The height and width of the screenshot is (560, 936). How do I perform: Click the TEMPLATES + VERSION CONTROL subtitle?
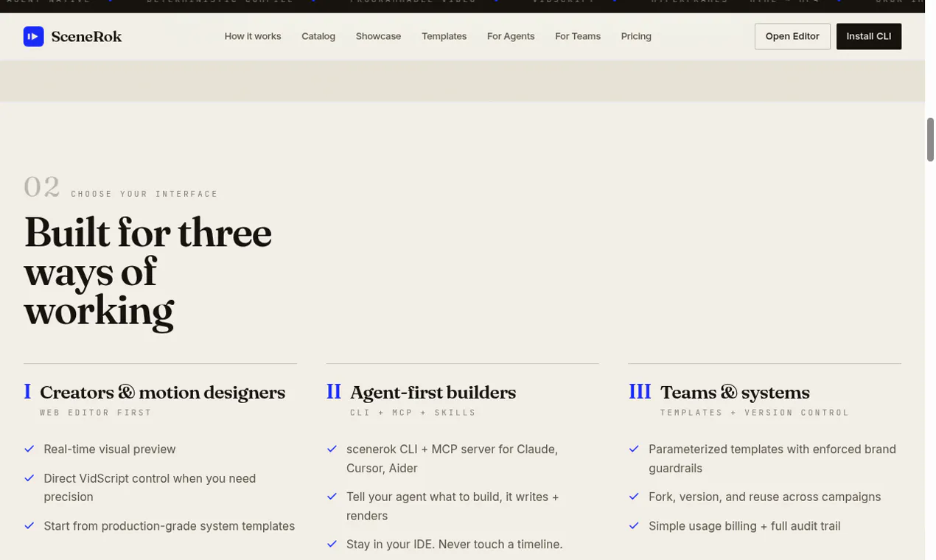tap(755, 413)
